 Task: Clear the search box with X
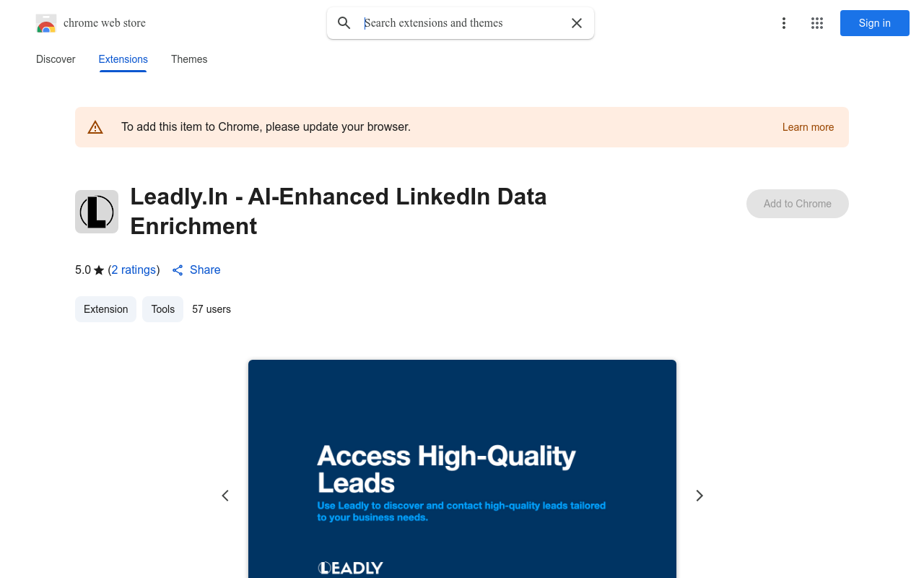(577, 23)
